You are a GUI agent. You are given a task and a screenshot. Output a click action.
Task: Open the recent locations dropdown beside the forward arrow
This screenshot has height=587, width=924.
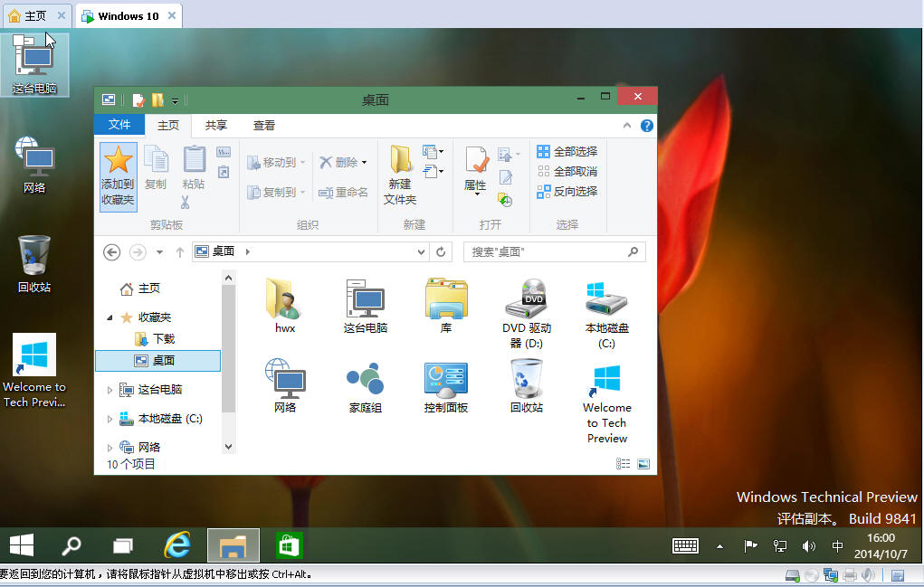coord(159,252)
